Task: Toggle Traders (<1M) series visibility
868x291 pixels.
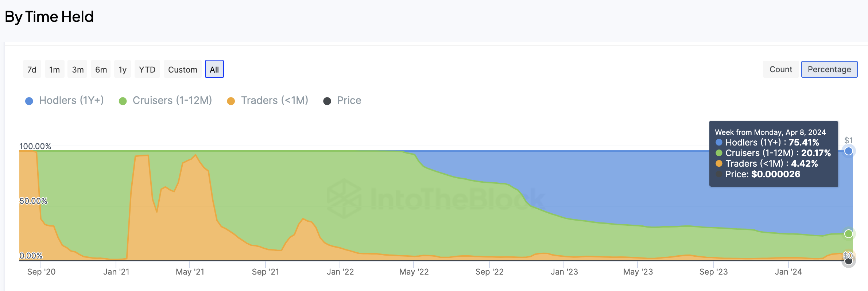Action: [274, 100]
